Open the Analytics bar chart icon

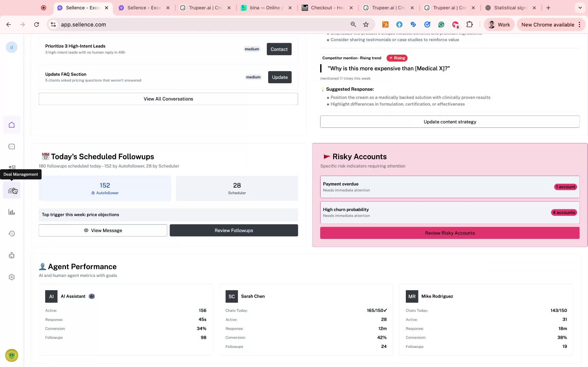pos(12,212)
